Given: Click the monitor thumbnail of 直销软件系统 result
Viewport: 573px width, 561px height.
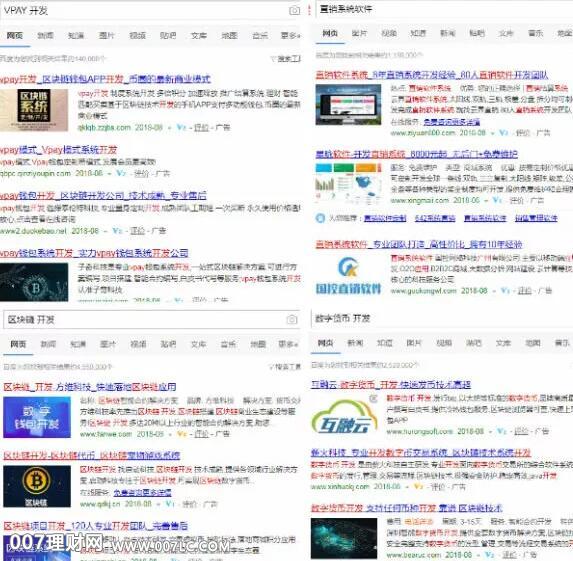Looking at the screenshot, I should tap(348, 105).
